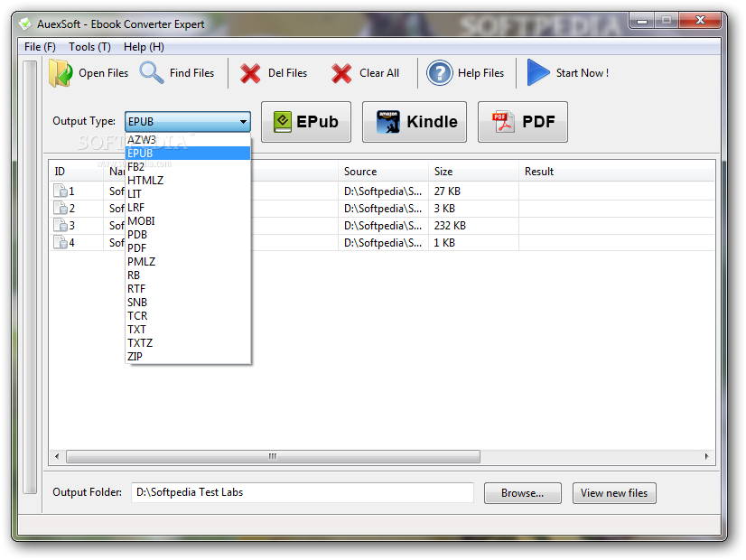Click file icon in row 4
The image size is (746, 560).
tap(60, 242)
